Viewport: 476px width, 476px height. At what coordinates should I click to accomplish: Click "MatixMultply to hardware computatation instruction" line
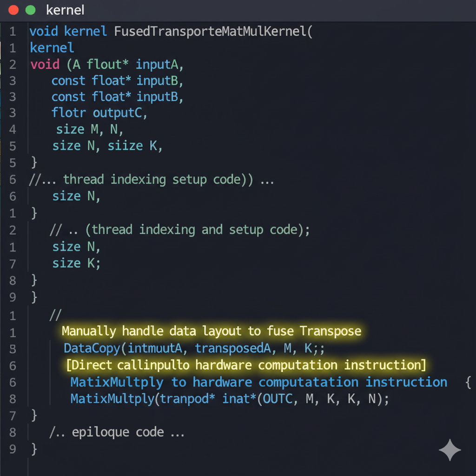pyautogui.click(x=258, y=382)
